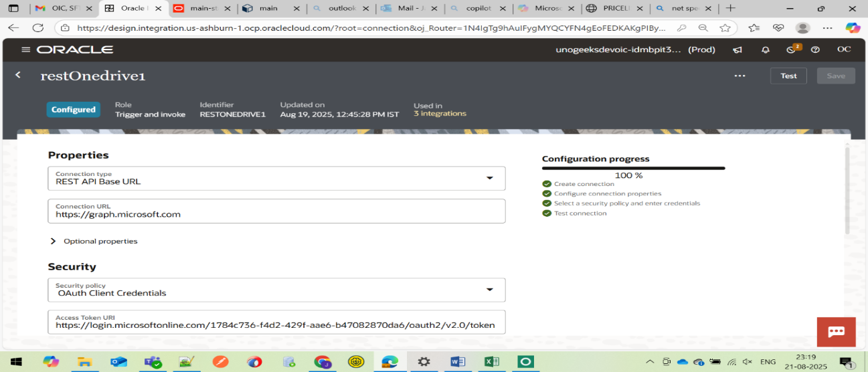Click the Access Token URI field
The height and width of the screenshot is (372, 868).
click(x=276, y=322)
